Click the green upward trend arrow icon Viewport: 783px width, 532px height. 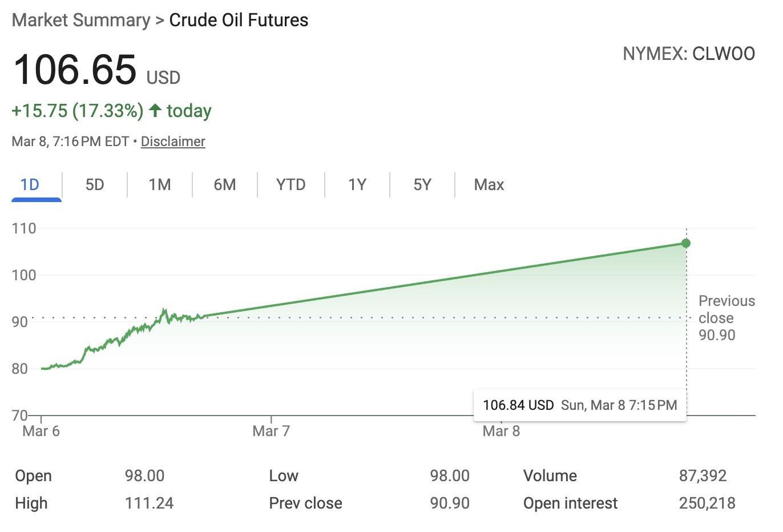click(x=156, y=111)
